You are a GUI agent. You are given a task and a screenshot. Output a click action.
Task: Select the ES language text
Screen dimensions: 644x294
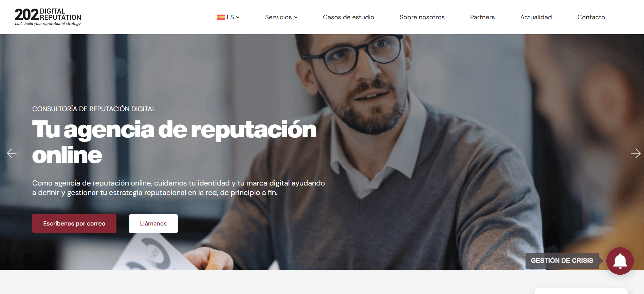tap(230, 17)
